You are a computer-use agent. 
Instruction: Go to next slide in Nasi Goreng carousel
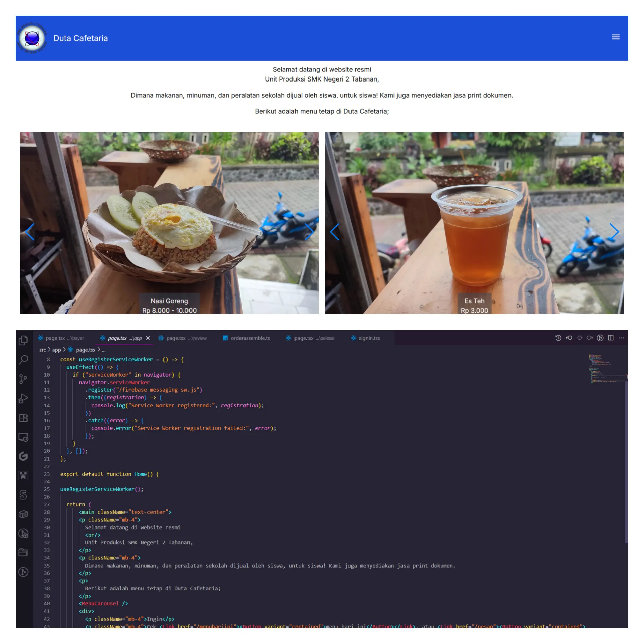pyautogui.click(x=309, y=232)
